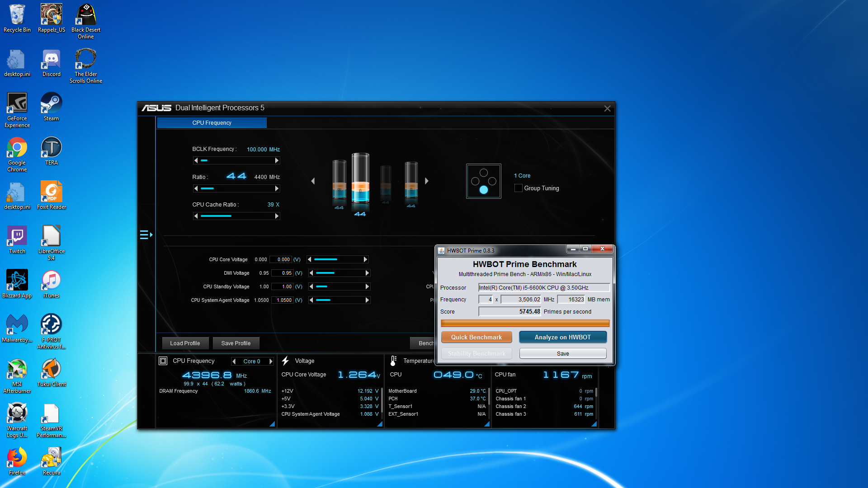Click the Stability Benchmark button
Screen dimensions: 868x488
[x=476, y=353]
